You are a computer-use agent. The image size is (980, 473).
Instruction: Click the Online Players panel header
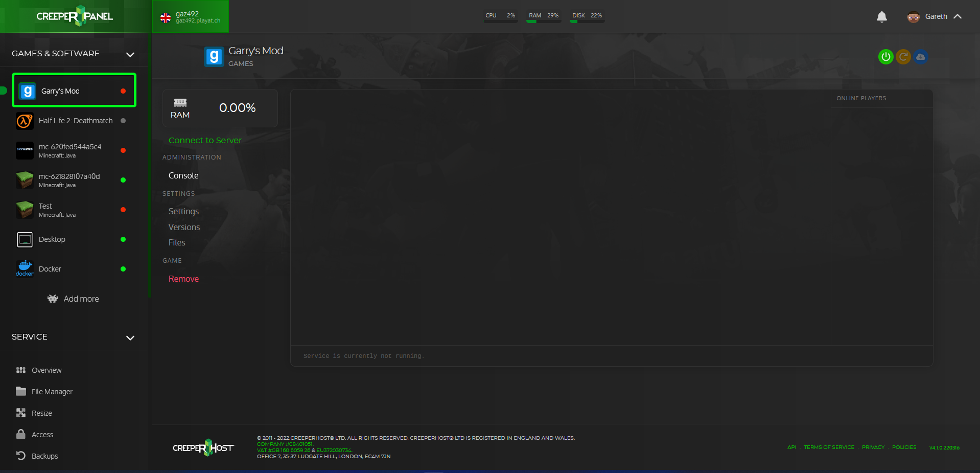pyautogui.click(x=861, y=98)
